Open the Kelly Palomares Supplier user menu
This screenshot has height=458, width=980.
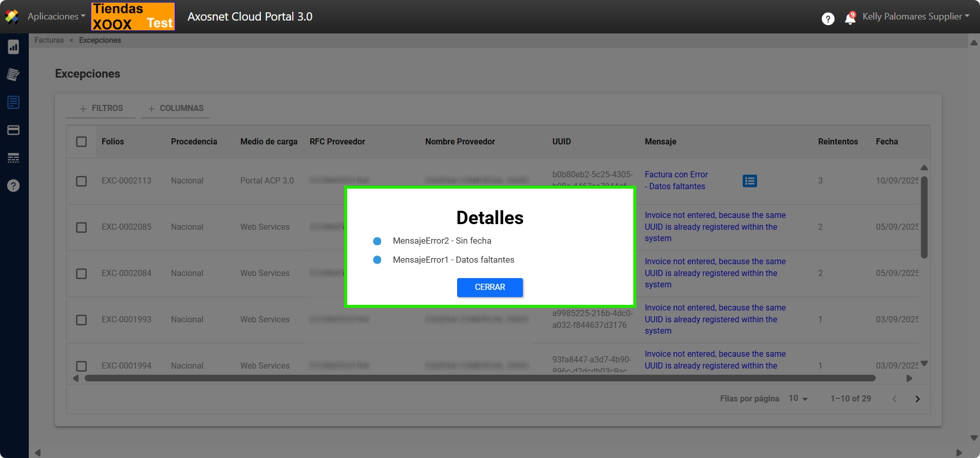pos(915,16)
